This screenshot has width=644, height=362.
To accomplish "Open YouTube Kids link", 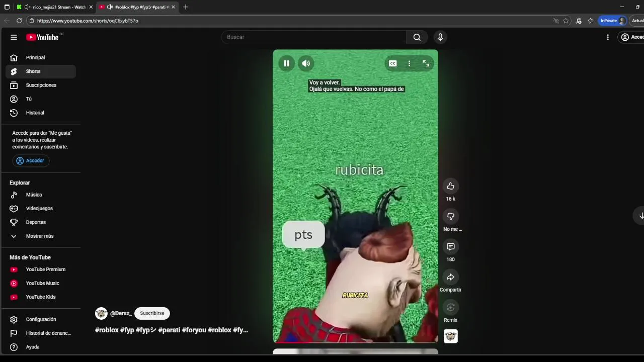I will click(41, 297).
